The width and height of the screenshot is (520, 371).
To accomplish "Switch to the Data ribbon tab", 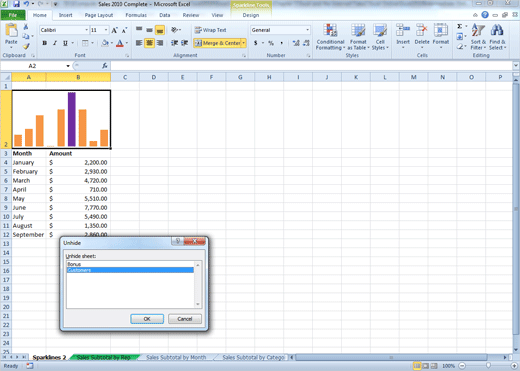I will 165,15.
